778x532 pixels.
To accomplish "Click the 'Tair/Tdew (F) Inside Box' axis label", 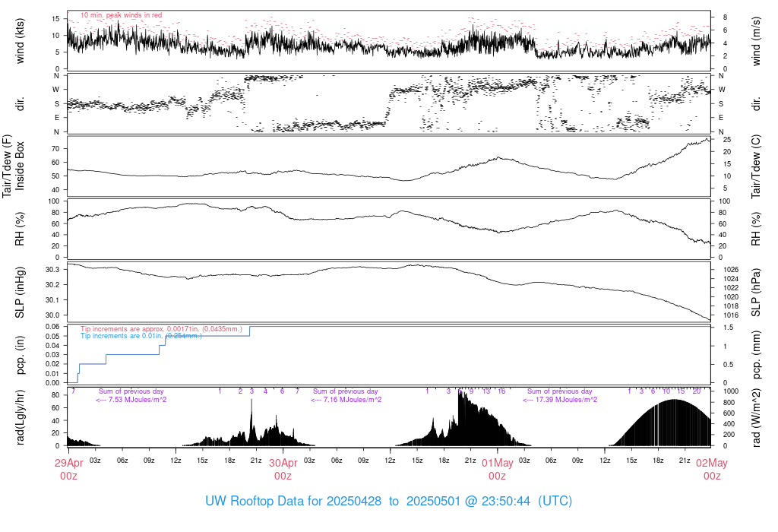I will pos(13,166).
